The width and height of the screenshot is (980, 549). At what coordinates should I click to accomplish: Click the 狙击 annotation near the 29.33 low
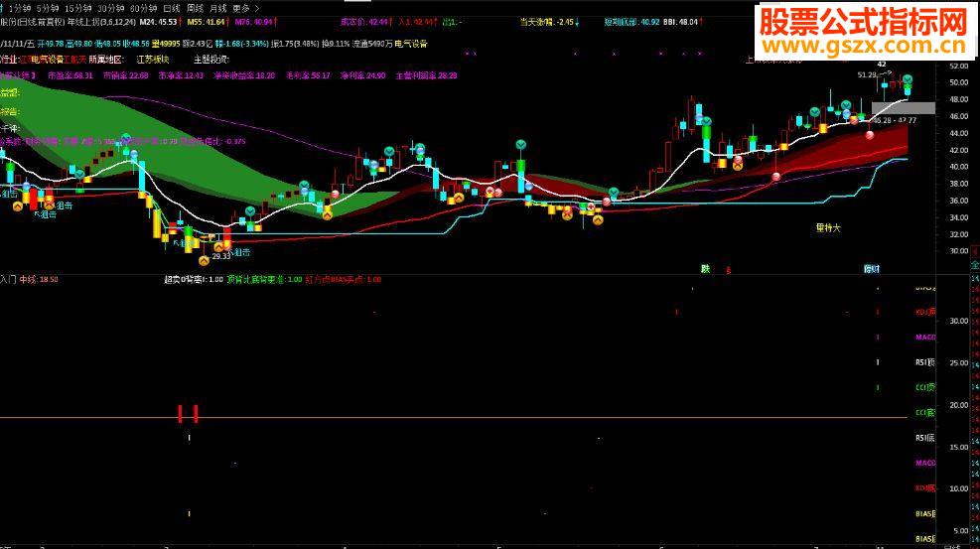pyautogui.click(x=241, y=252)
